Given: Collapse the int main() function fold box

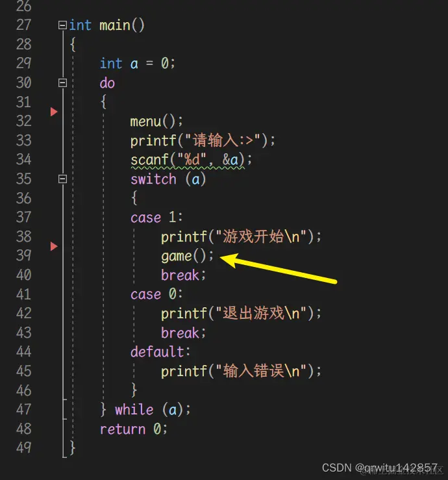Looking at the screenshot, I should [x=62, y=25].
